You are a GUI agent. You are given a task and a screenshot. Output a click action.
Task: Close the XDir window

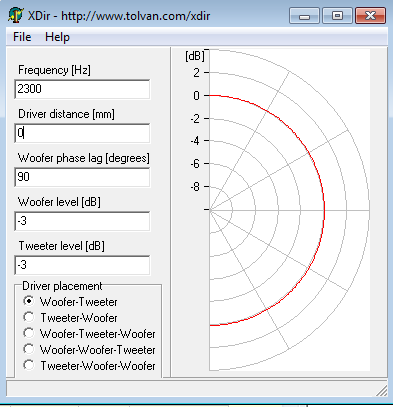click(370, 16)
